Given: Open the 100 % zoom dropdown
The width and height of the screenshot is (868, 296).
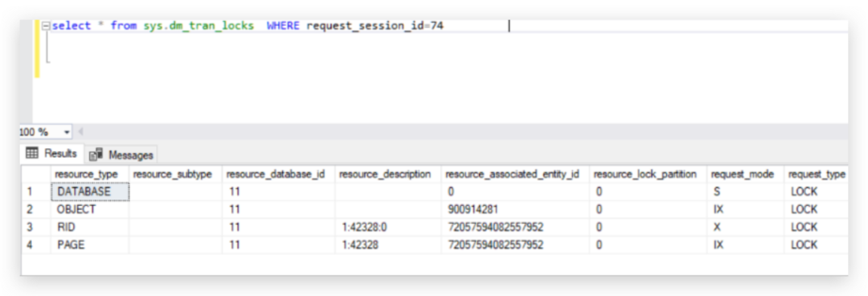Looking at the screenshot, I should click(68, 132).
